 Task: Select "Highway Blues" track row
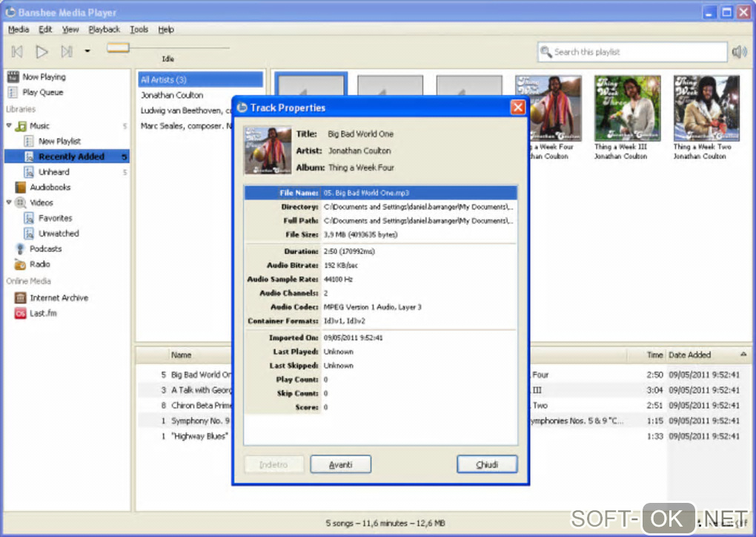[185, 436]
